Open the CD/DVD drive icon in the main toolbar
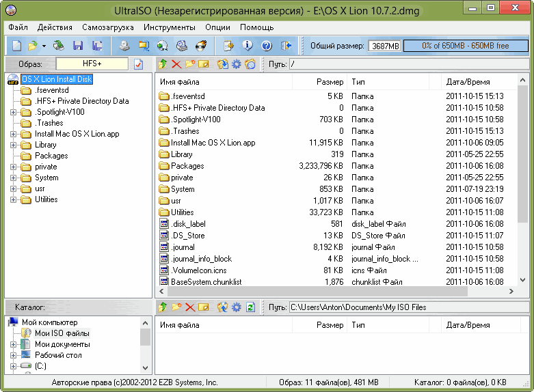 point(59,46)
